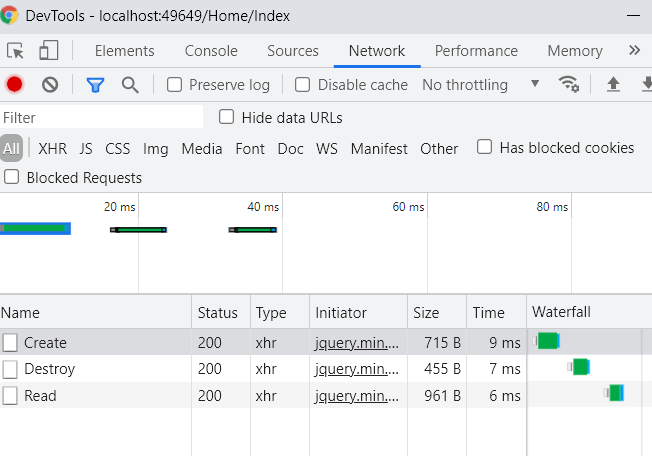Screen dimensions: 652x456
Task: Check the Disable cache option
Action: point(303,85)
